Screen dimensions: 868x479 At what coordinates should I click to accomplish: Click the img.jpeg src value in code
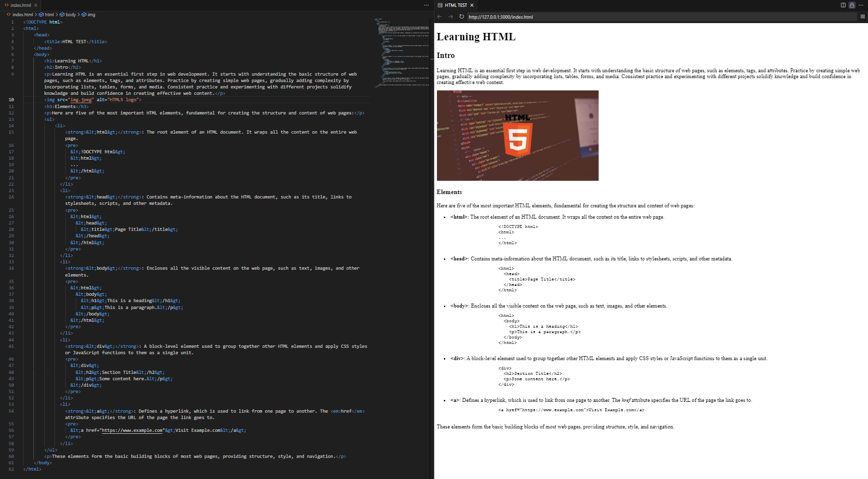point(81,100)
